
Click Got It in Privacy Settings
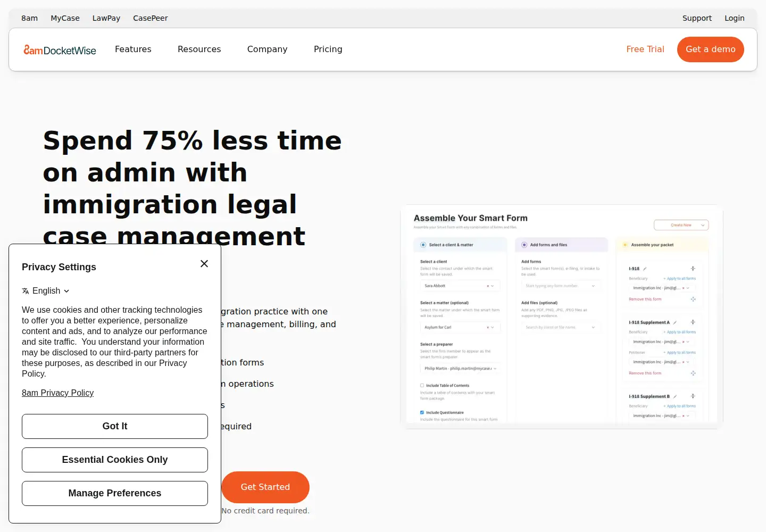click(115, 427)
